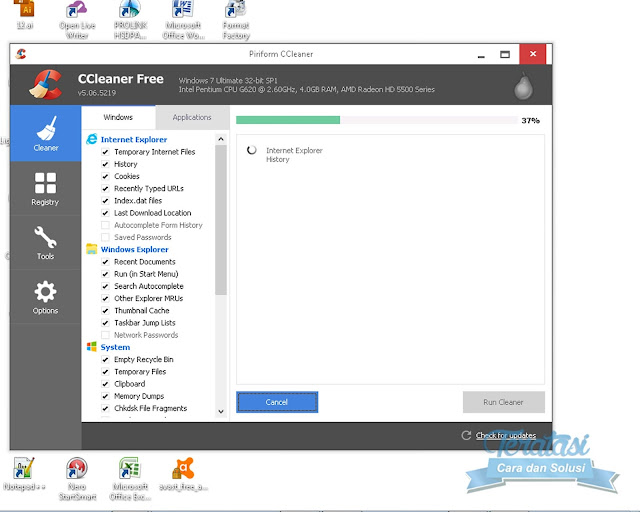
Task: Toggle Memory Dumps checkbox
Action: coord(105,396)
